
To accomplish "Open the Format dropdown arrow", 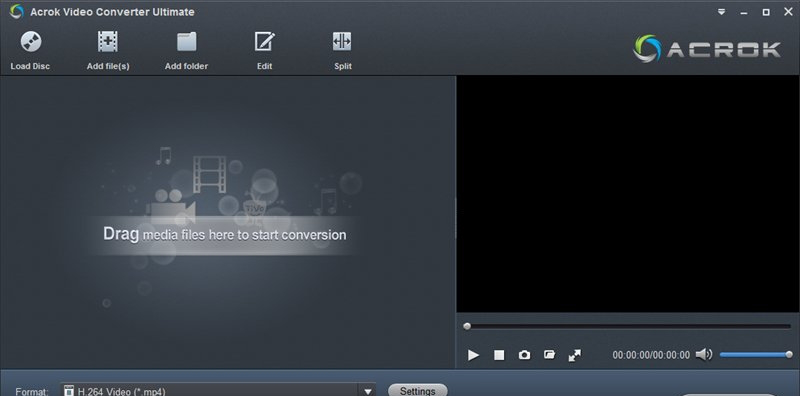I will point(367,391).
